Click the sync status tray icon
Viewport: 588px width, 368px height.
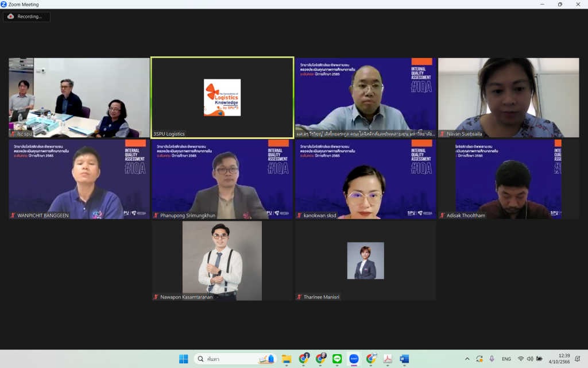tap(479, 359)
